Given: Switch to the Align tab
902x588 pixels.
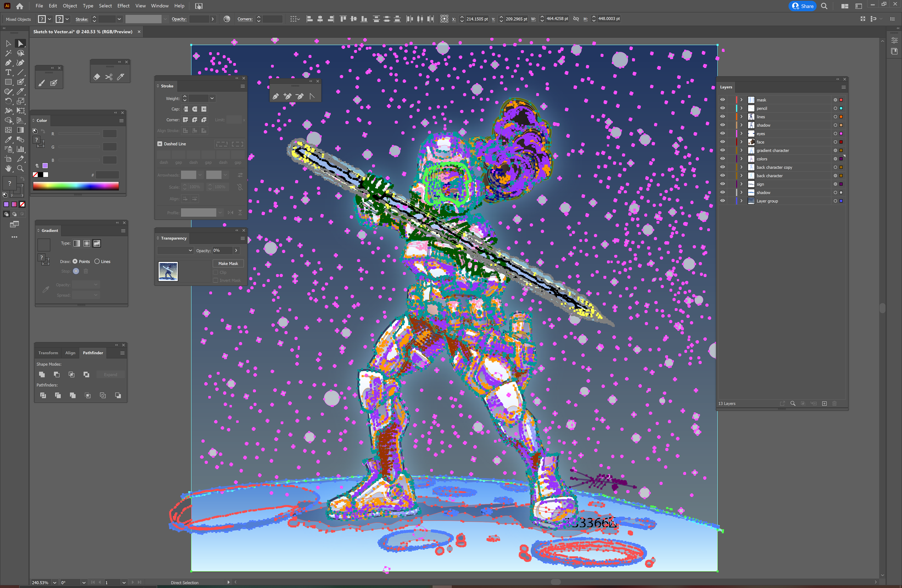Looking at the screenshot, I should [x=70, y=353].
